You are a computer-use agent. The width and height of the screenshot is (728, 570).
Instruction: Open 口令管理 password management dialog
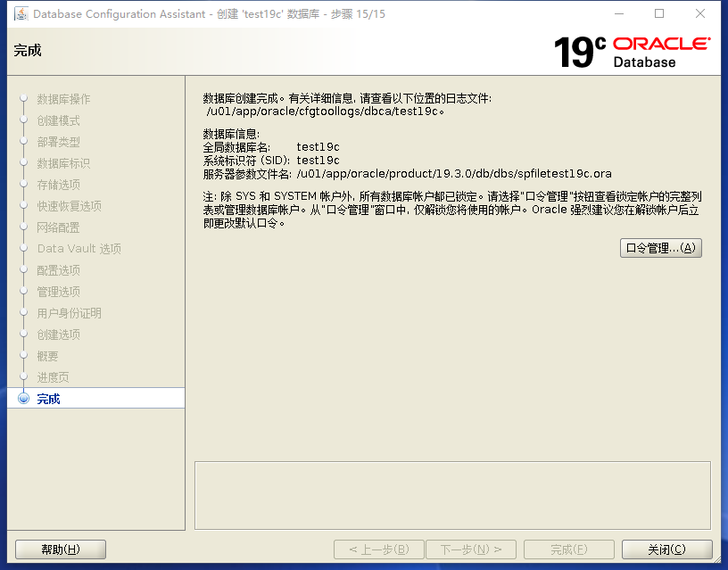pos(661,248)
